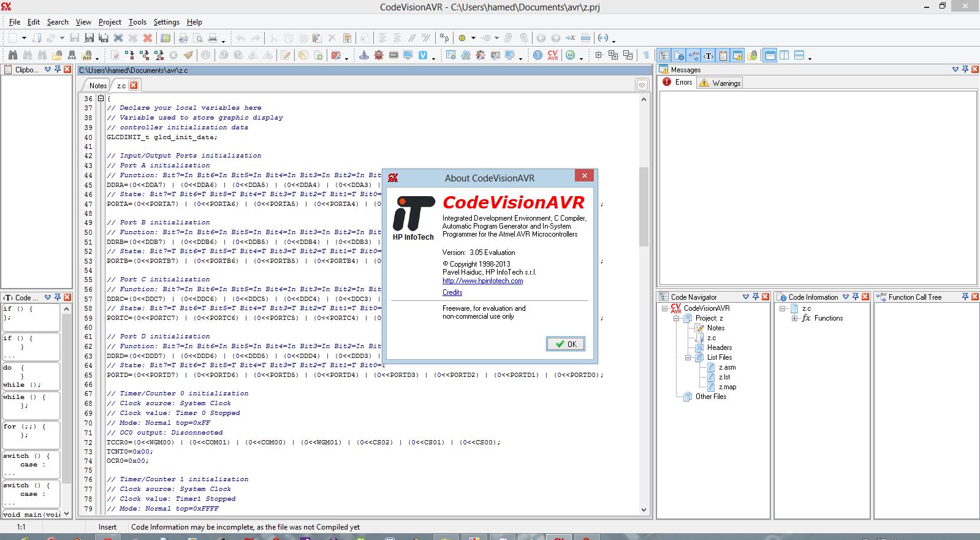The height and width of the screenshot is (540, 980).
Task: Click the Edit Notes pencil icon
Action: tap(286, 55)
